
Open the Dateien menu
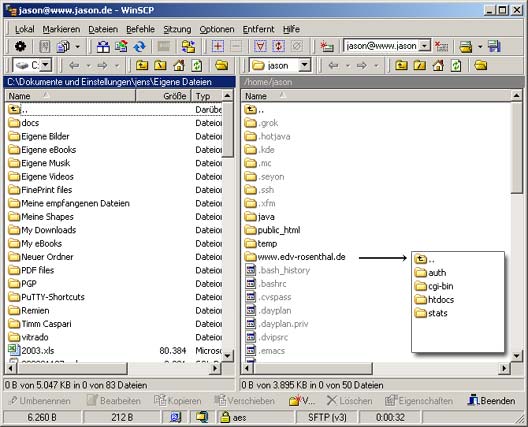103,29
